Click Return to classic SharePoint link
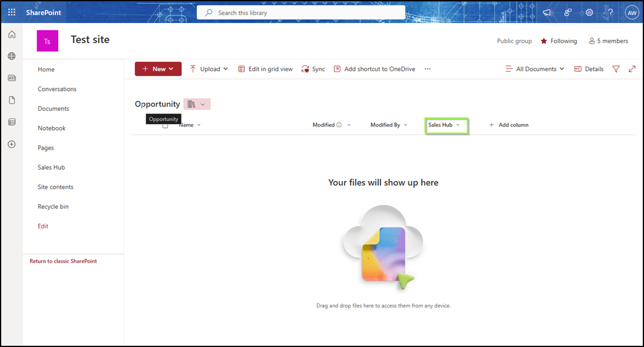The height and width of the screenshot is (347, 644). point(63,261)
